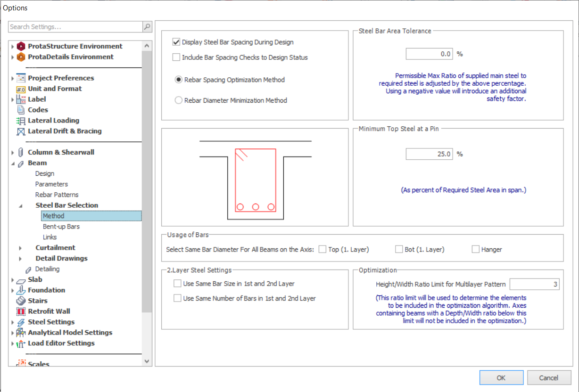
Task: Click the Retrofit Wall icon
Action: coord(21,311)
